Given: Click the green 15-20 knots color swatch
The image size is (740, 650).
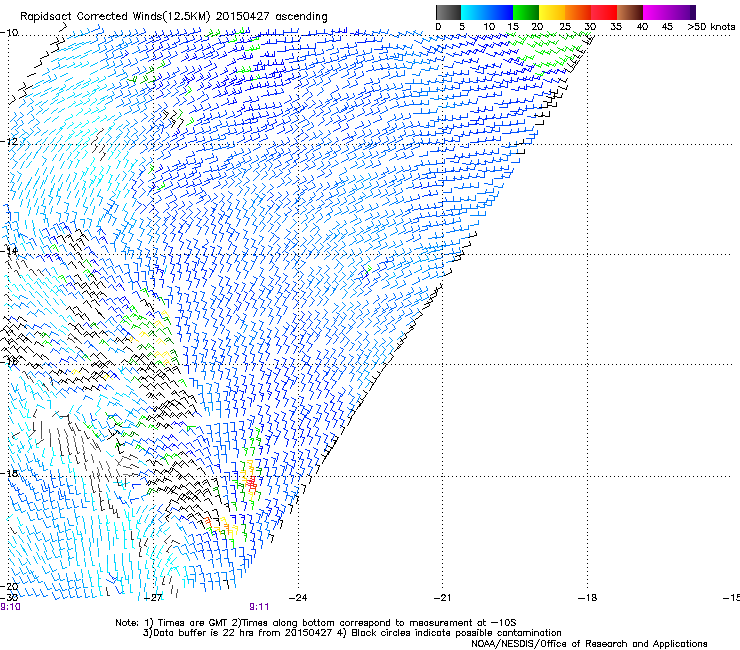Looking at the screenshot, I should (x=526, y=12).
